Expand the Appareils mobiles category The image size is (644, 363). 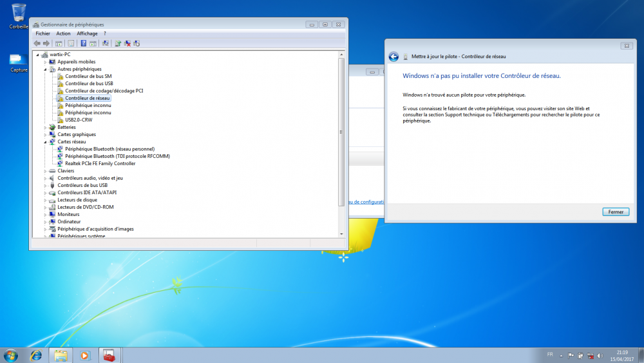pyautogui.click(x=45, y=62)
